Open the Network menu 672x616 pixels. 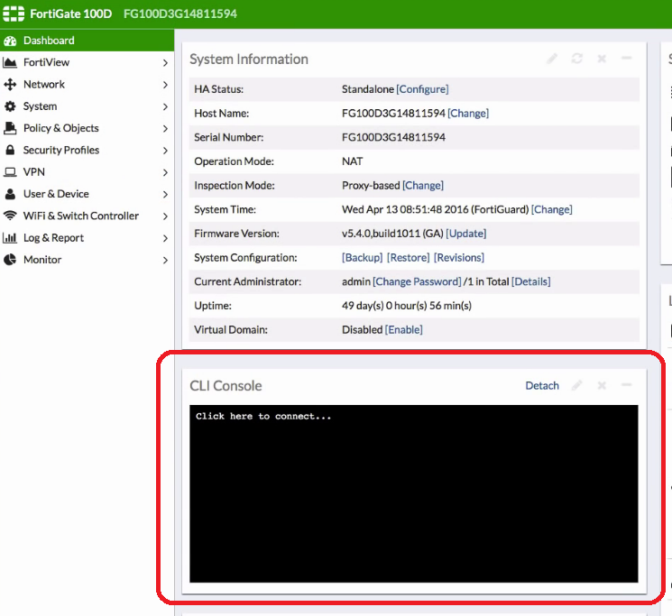[87, 85]
